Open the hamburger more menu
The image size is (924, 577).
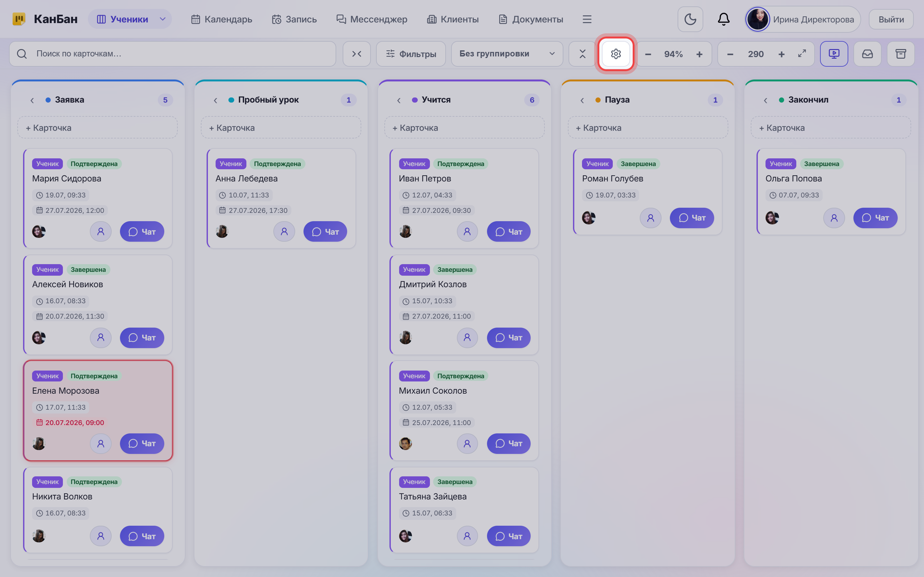pyautogui.click(x=587, y=19)
